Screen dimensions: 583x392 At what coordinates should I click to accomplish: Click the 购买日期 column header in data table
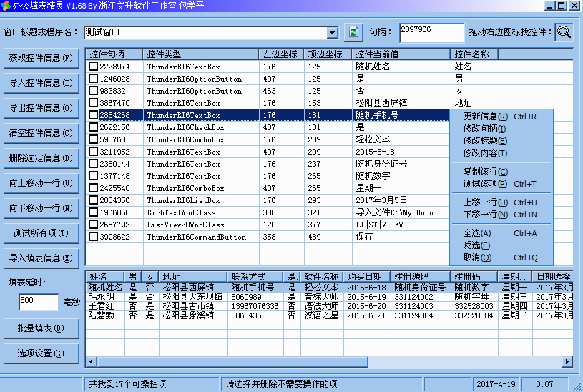pos(366,277)
